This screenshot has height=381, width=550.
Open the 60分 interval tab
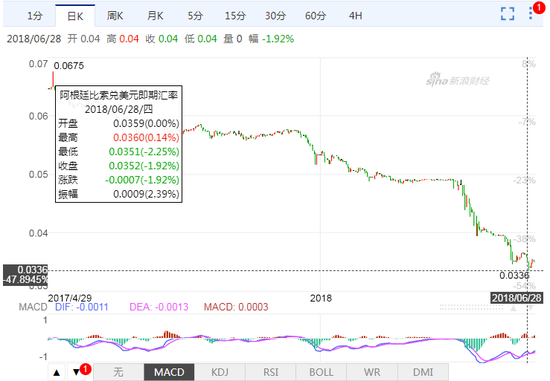tap(315, 16)
